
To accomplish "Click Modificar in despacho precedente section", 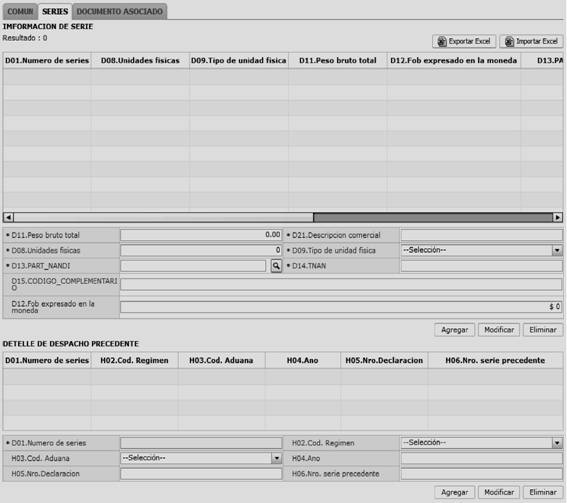I will (x=499, y=492).
